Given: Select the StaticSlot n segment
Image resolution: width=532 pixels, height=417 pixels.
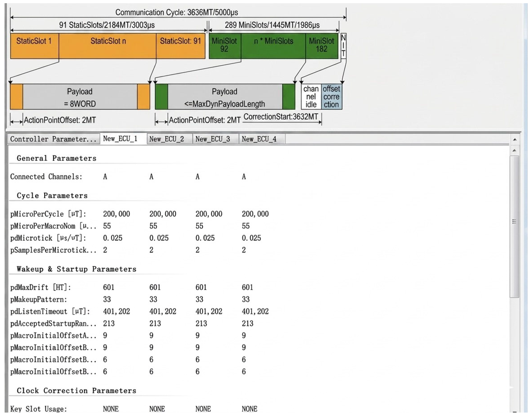Looking at the screenshot, I should coord(107,46).
